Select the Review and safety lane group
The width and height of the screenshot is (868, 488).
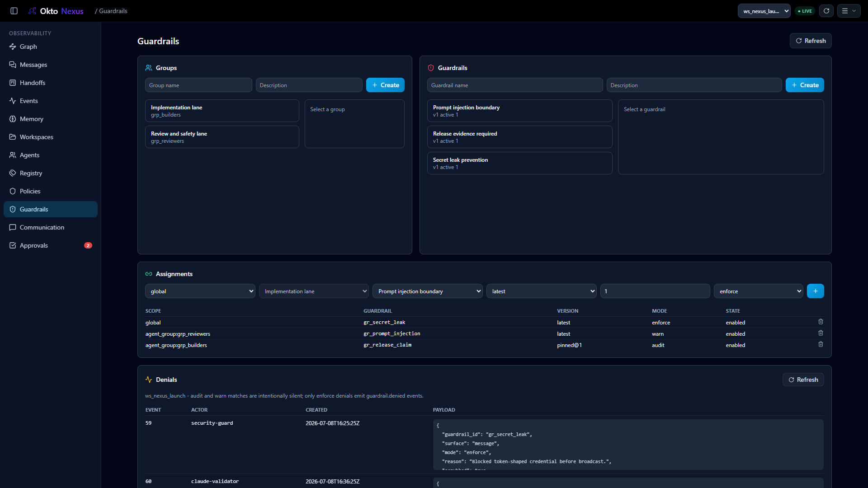tap(222, 137)
